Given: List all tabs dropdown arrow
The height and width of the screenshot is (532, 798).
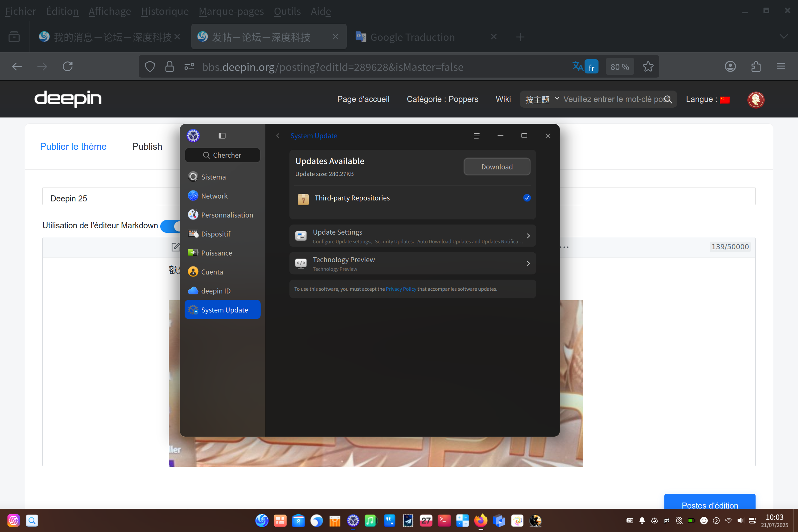Looking at the screenshot, I should (784, 37).
